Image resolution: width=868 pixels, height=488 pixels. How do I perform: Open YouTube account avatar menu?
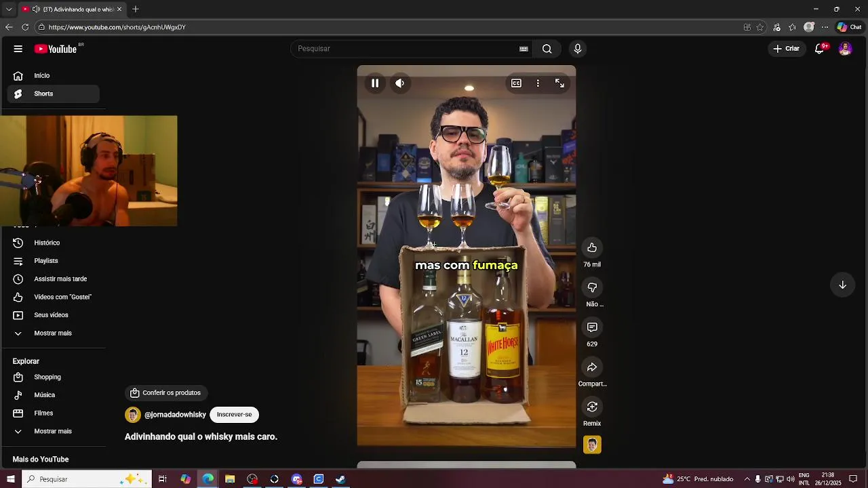click(845, 49)
